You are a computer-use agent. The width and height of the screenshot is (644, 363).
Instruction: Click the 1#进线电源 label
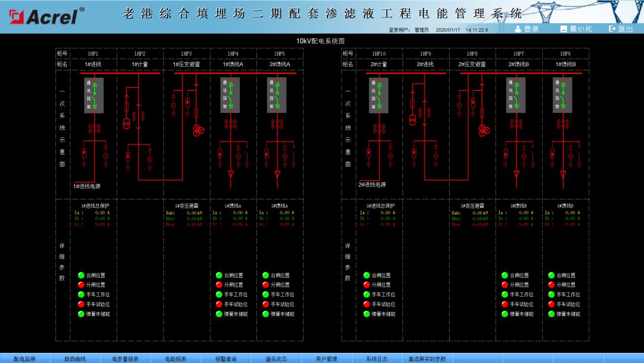(86, 186)
